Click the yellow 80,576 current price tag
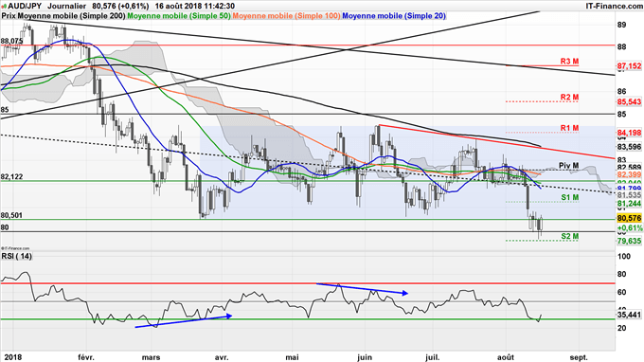The image size is (644, 362). click(629, 218)
